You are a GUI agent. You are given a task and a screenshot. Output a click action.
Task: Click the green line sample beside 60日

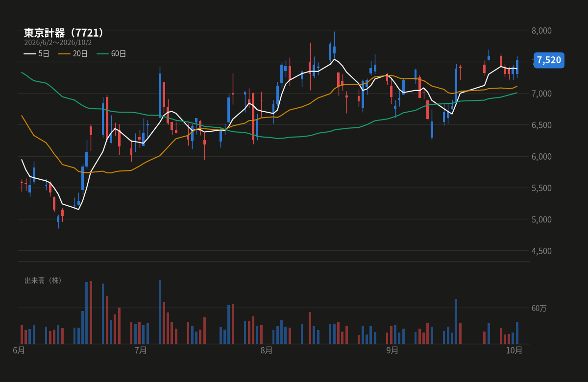coord(102,54)
